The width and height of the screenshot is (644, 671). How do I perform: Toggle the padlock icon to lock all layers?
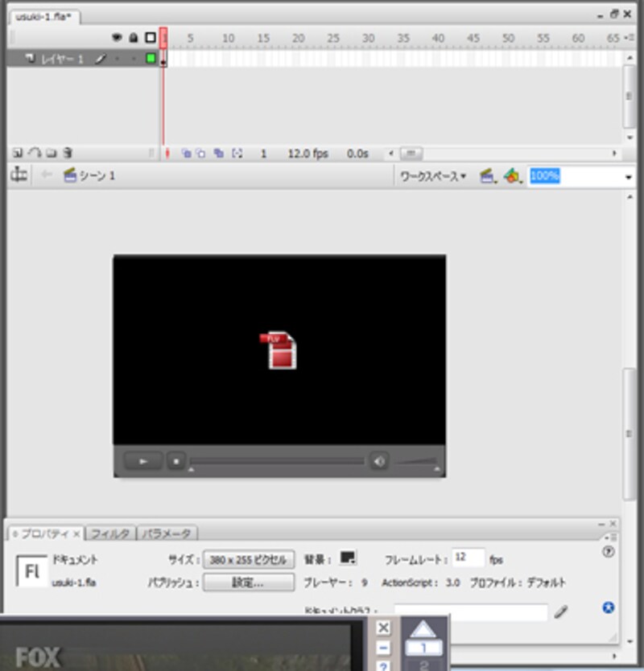134,38
